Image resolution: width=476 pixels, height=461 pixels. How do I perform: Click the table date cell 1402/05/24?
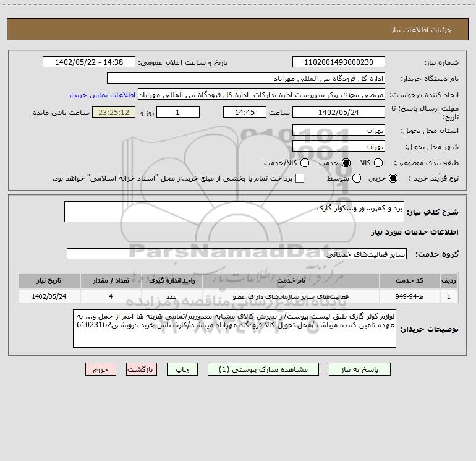point(49,296)
